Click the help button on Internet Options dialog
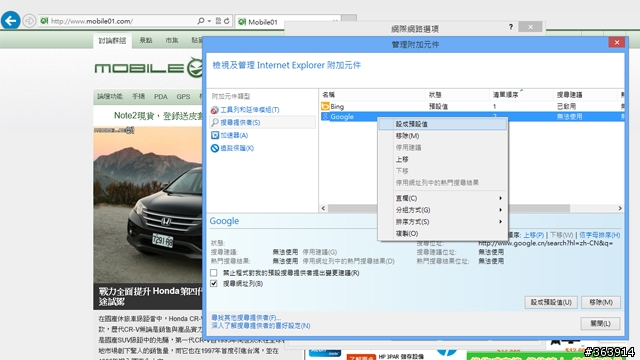This screenshot has width=640, height=360. pos(511,27)
